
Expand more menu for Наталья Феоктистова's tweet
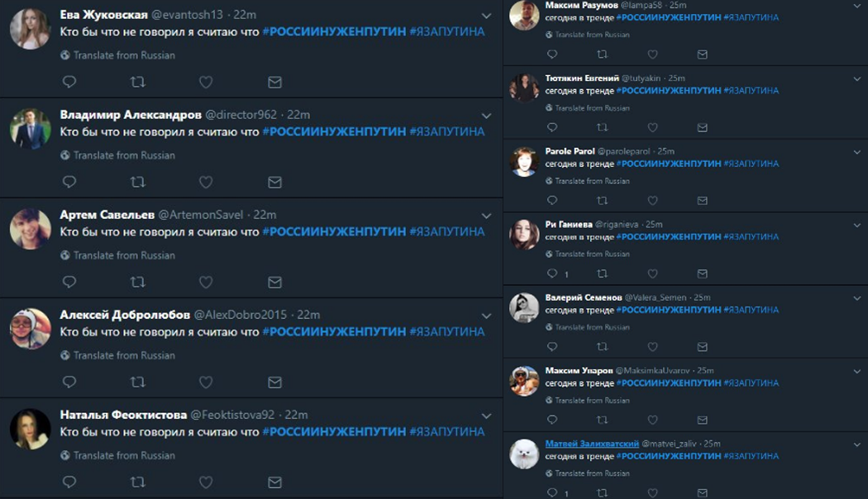pyautogui.click(x=486, y=416)
